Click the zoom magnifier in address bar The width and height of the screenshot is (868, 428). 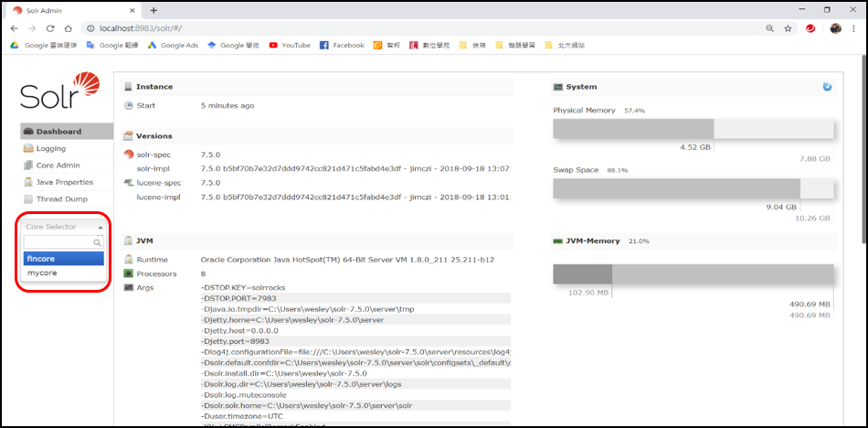point(769,29)
